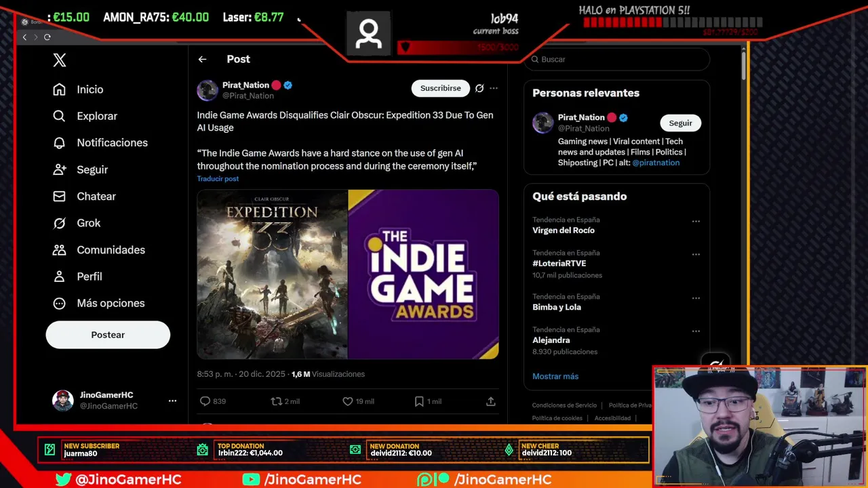This screenshot has width=868, height=488.
Task: Open the Grok icon in the sidebar
Action: [x=60, y=223]
